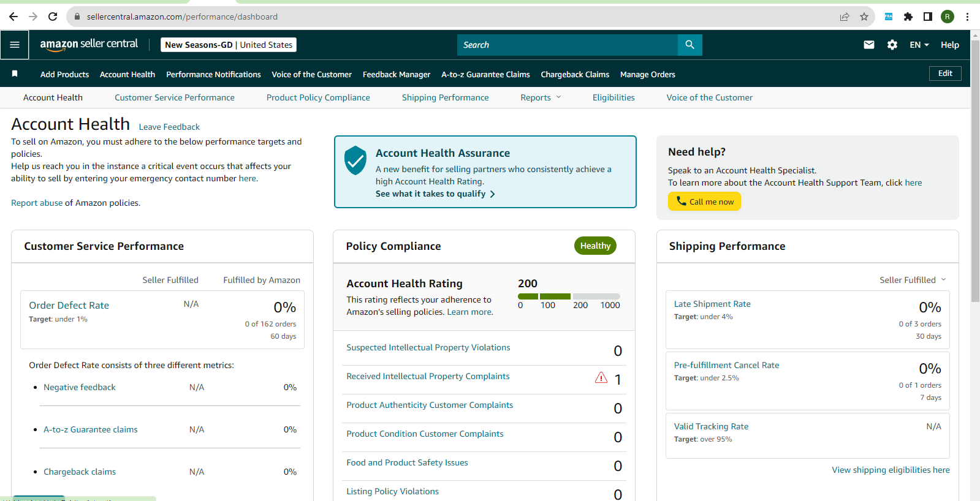Open the Negative feedback link
Image resolution: width=980 pixels, height=501 pixels.
pos(80,387)
